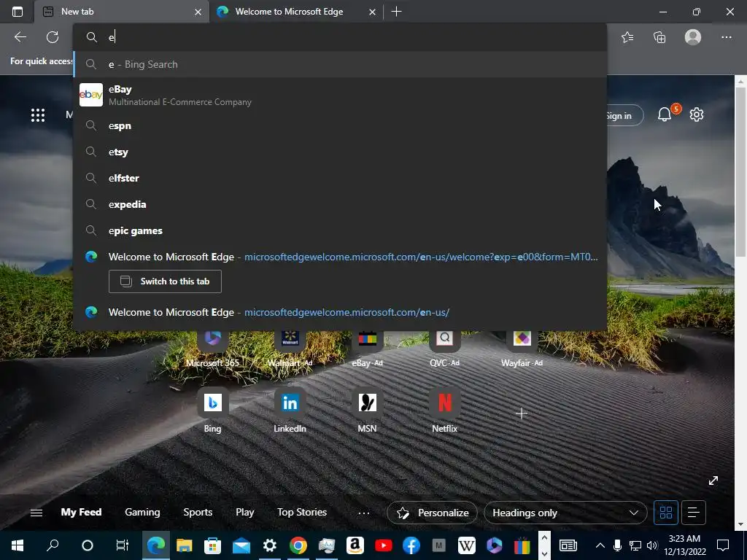Click Switch to this tab button
The height and width of the screenshot is (560, 747).
pos(165,281)
